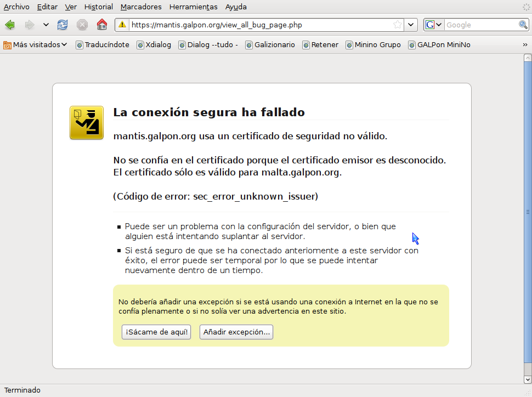Click the Más visitados folder icon

pos(7,45)
